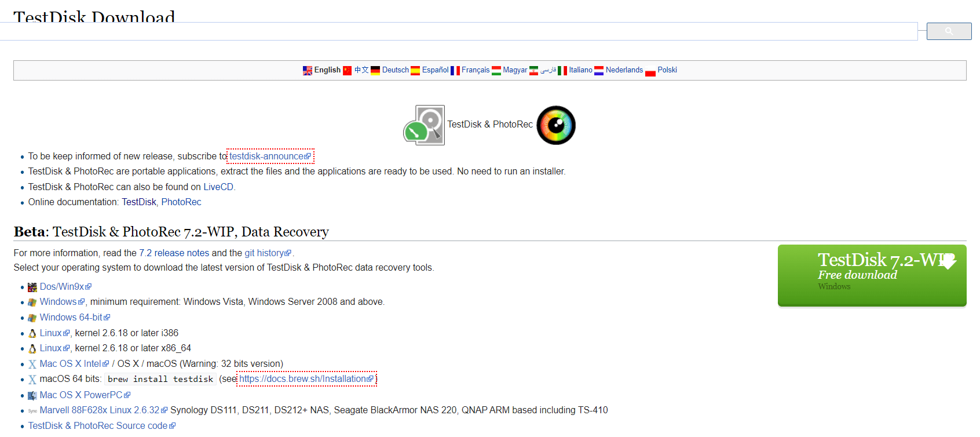Click the Finder icon for Mac OS X PowerPC

[32, 395]
